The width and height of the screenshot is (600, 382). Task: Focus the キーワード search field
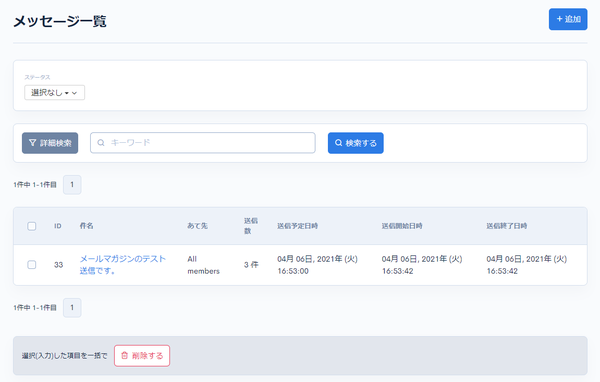tap(203, 143)
